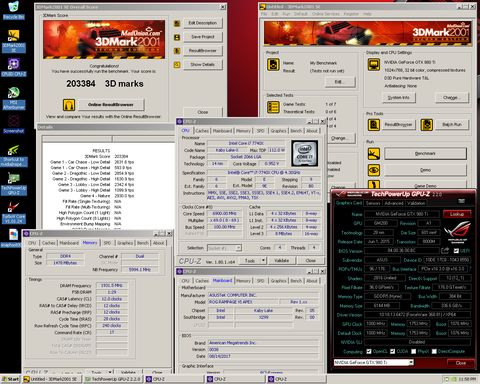This screenshot has width=480, height=384.
Task: Open the Caches tab in CPU-Z CPU window
Action: coord(202,131)
